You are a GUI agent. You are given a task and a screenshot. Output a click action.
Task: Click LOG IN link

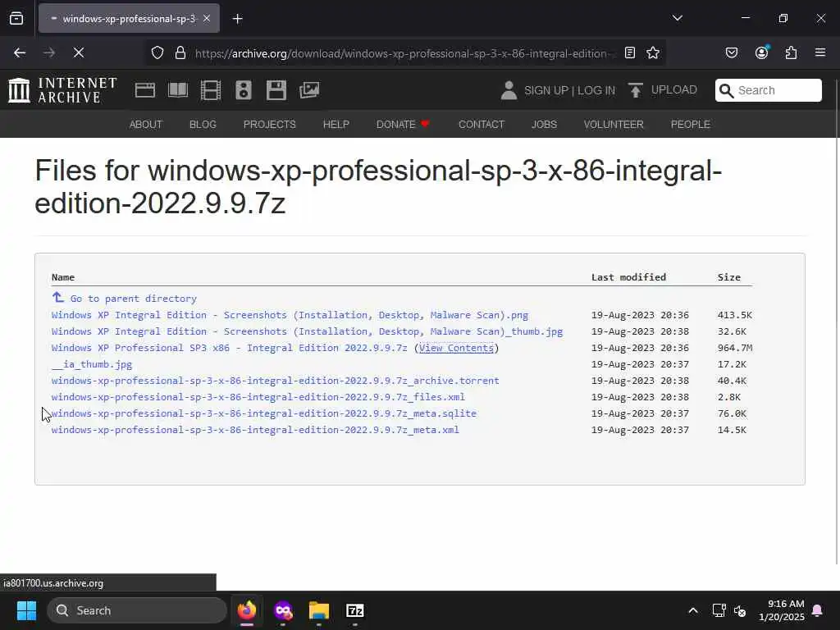[x=596, y=90]
